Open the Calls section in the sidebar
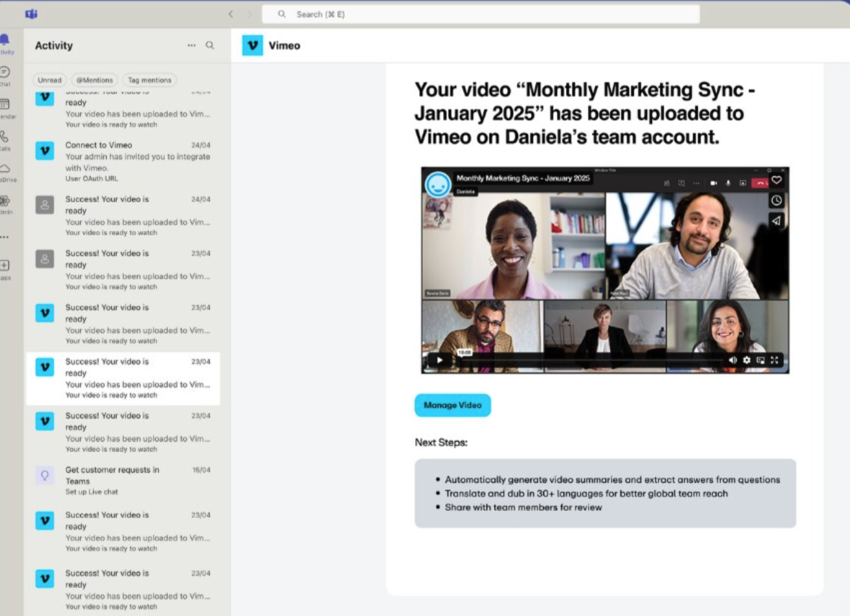 5,138
